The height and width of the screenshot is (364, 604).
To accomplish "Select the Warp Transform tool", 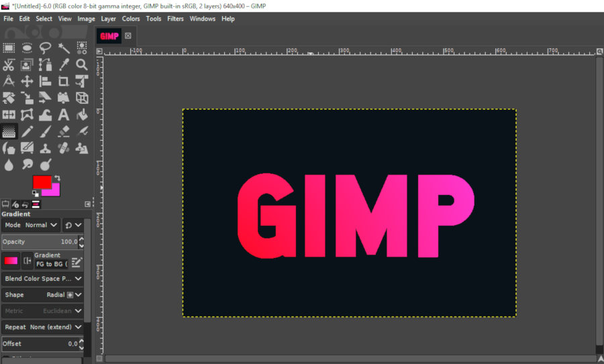I will point(45,115).
